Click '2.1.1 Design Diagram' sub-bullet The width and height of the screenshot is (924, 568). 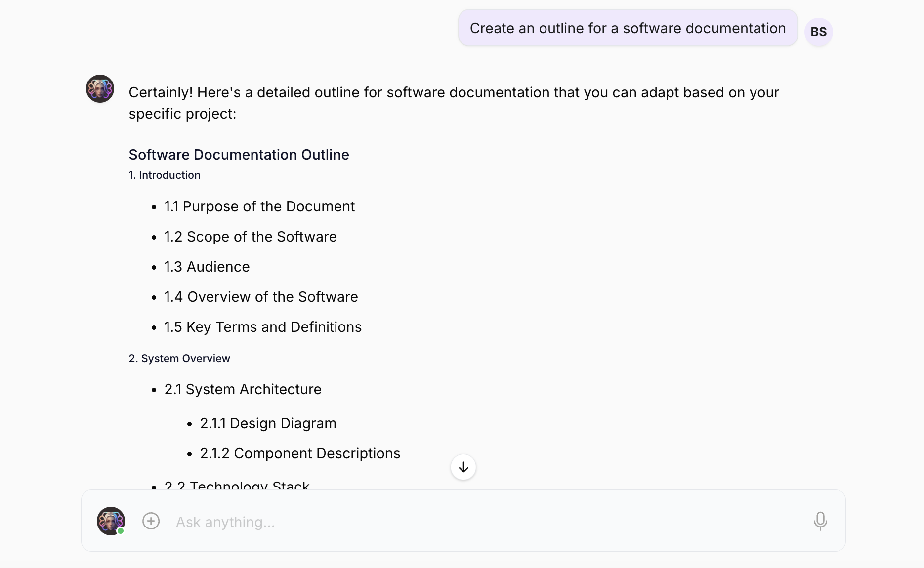(x=268, y=423)
